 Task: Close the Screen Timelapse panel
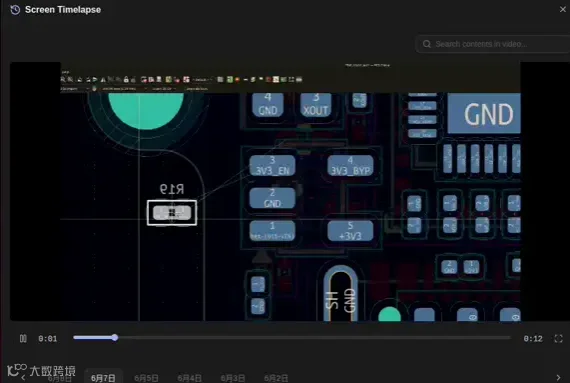click(563, 9)
